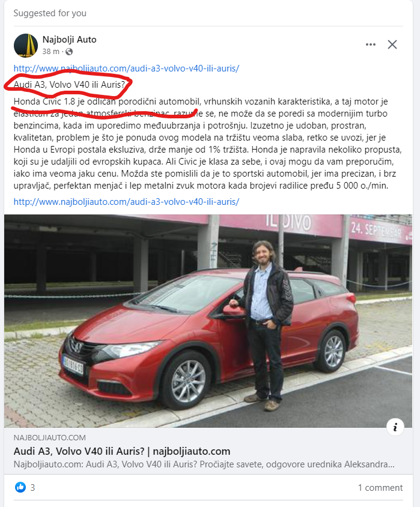This screenshot has width=420, height=507.
Task: Click the red Honda Civic photo
Action: (x=208, y=321)
